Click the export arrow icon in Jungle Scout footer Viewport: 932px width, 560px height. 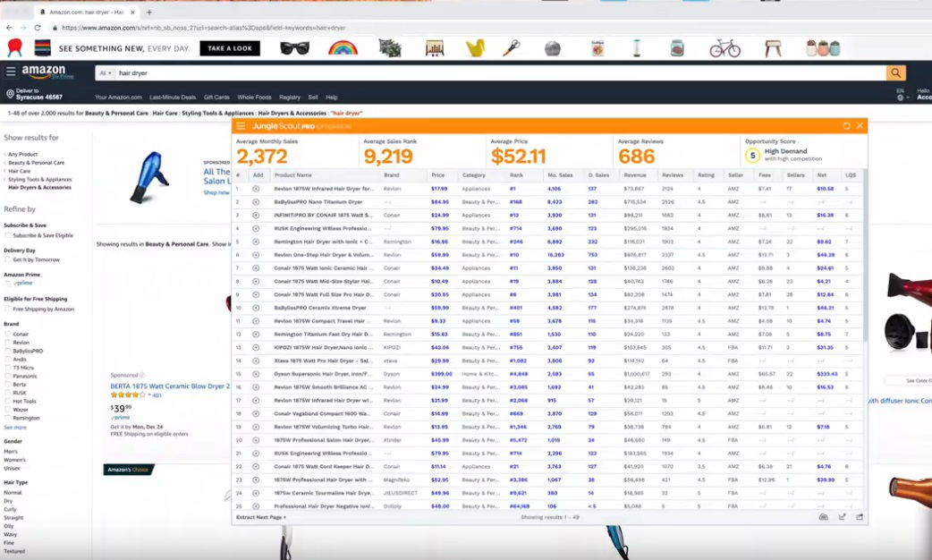click(842, 517)
